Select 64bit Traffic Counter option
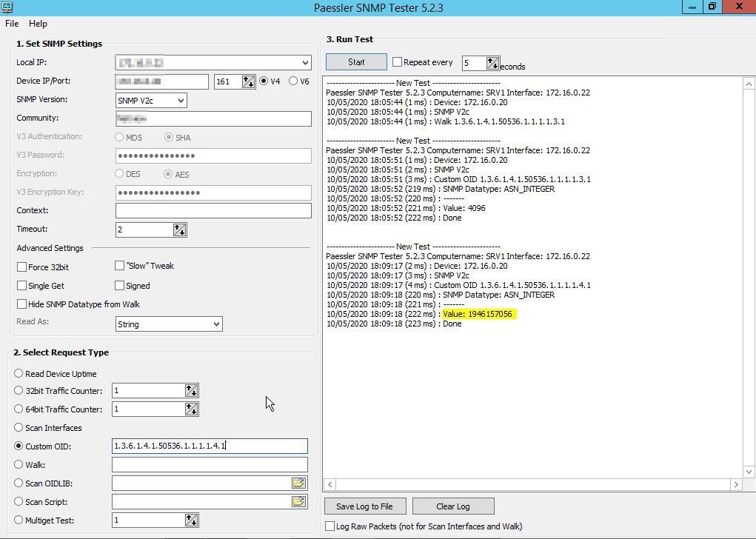 [19, 409]
